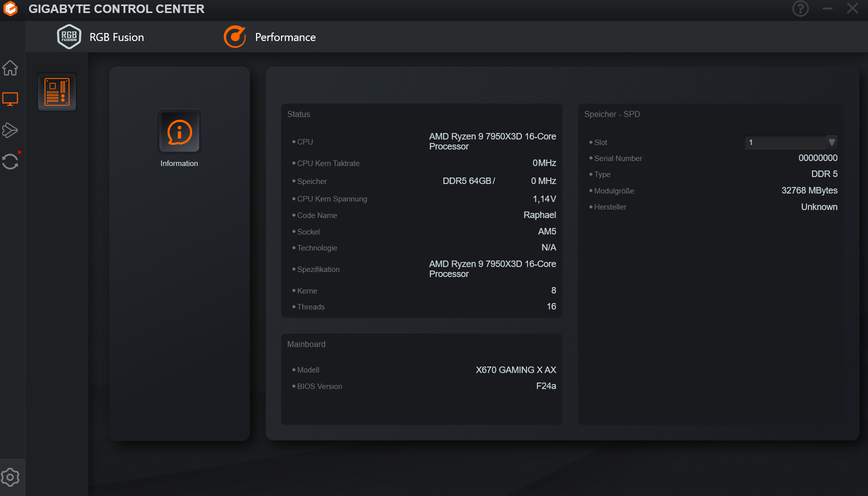The width and height of the screenshot is (868, 496).
Task: Click the Threads value '16'
Action: [x=551, y=306]
